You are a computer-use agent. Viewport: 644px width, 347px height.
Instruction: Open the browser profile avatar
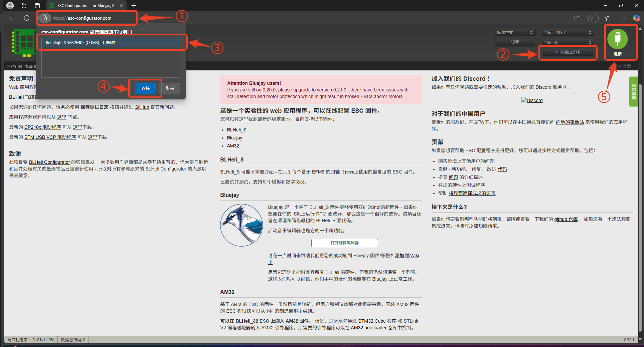tap(10, 6)
